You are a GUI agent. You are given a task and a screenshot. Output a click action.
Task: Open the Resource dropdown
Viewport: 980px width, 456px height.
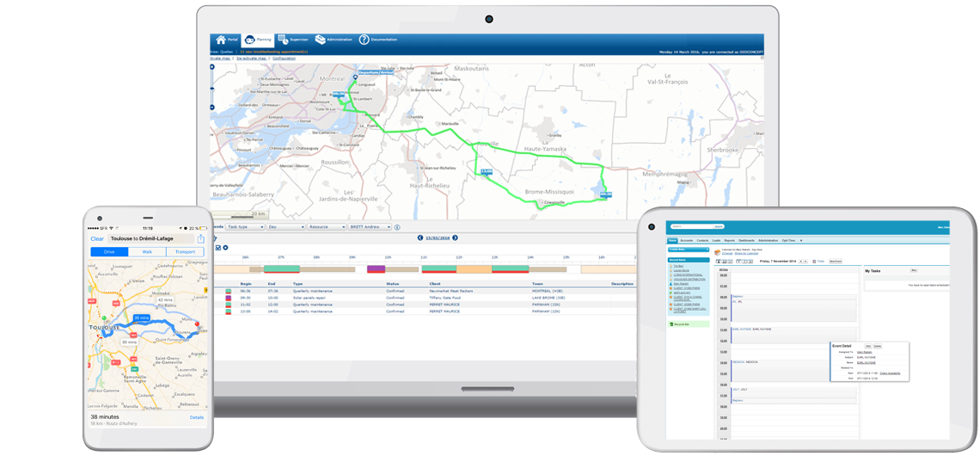pos(327,227)
